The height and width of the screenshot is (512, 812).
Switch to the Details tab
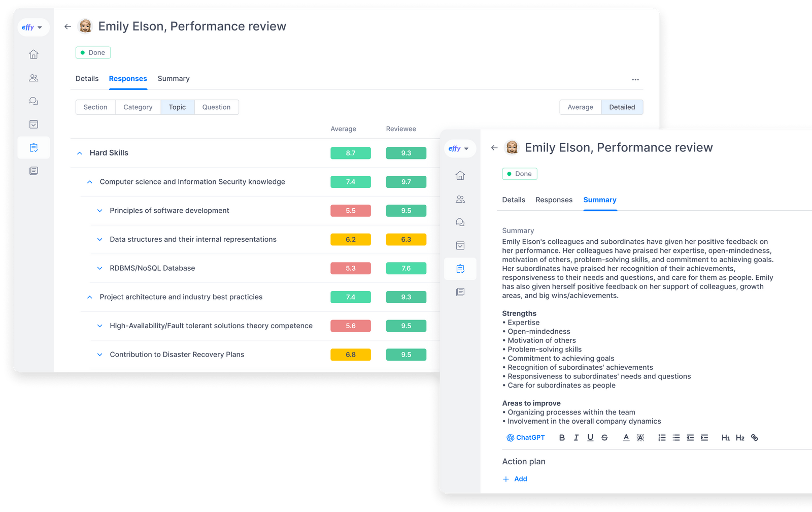click(x=87, y=78)
